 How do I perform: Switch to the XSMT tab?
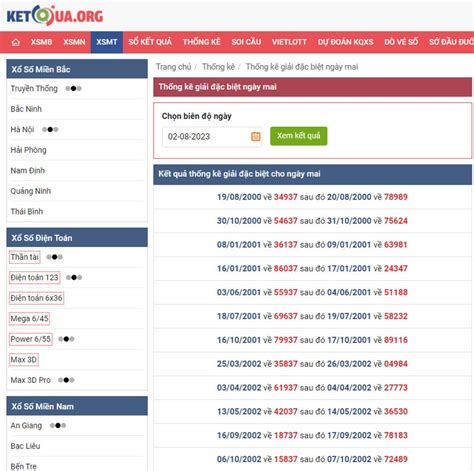point(107,42)
